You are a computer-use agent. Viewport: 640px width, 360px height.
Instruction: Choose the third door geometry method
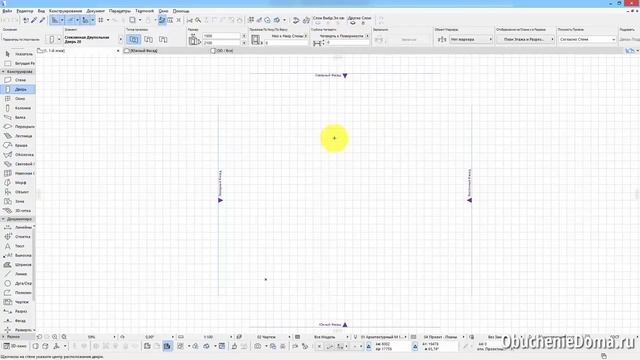pyautogui.click(x=163, y=40)
